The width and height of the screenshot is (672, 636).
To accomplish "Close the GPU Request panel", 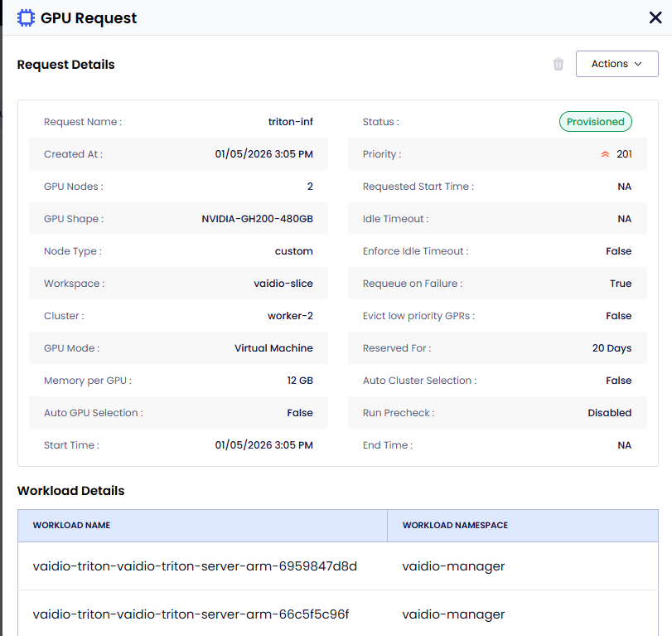I will tap(655, 17).
